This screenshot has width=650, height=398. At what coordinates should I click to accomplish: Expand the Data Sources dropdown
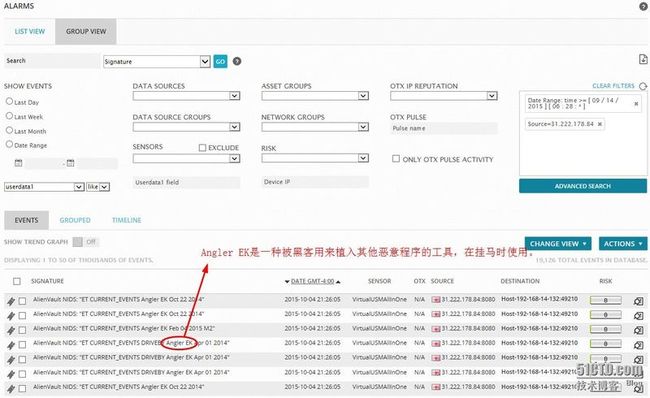(x=186, y=96)
